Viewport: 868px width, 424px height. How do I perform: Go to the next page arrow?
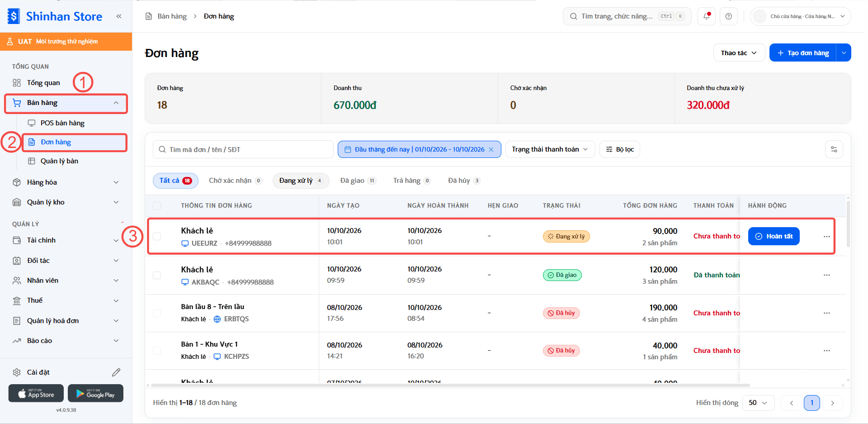(x=832, y=403)
